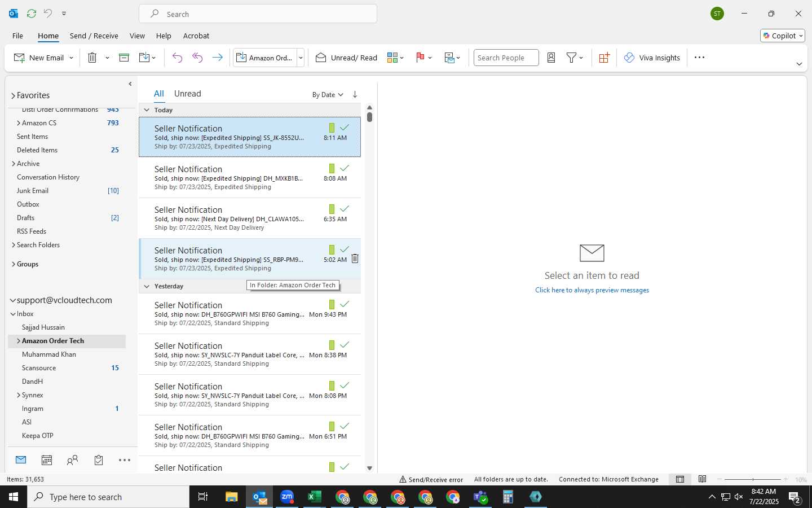
Task: Click the sort direction arrow
Action: coord(355,94)
